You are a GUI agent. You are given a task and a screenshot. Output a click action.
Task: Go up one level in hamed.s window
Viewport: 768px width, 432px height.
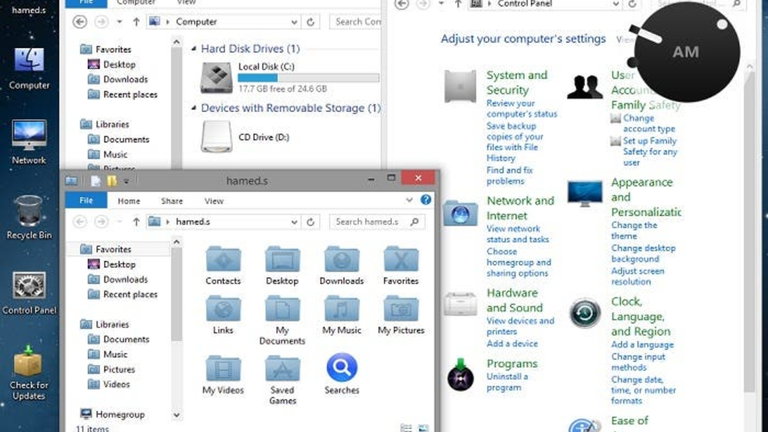pyautogui.click(x=136, y=222)
